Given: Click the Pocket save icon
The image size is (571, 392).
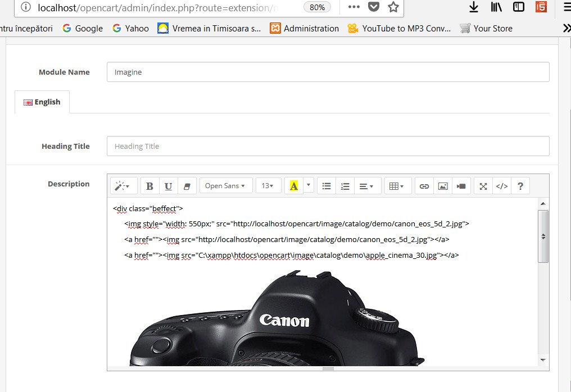Looking at the screenshot, I should click(374, 7).
